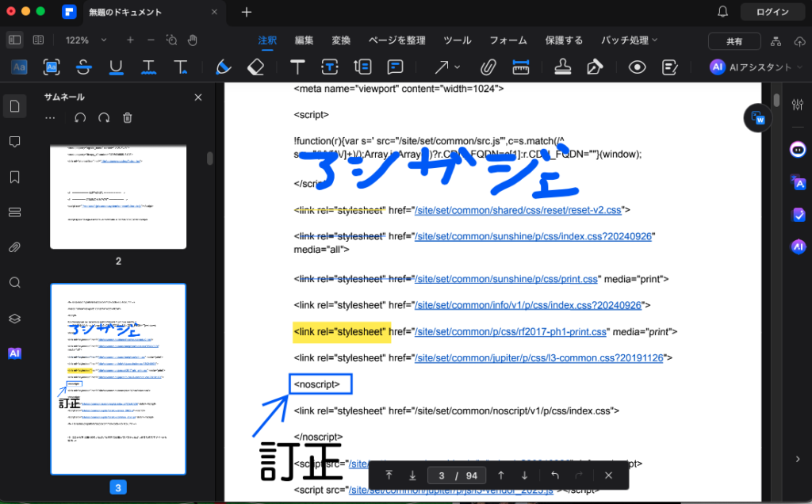This screenshot has height=504, width=812.
Task: Open the attachments panel in left sidebar
Action: tap(14, 247)
